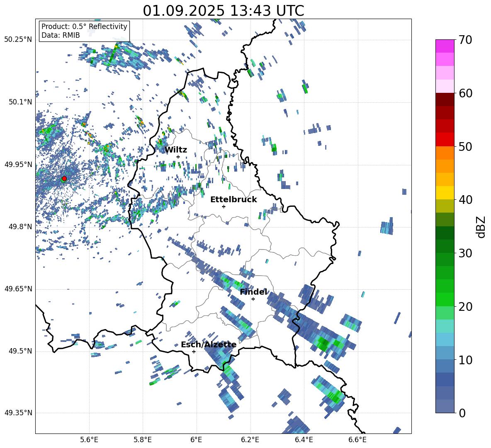
Task: Click the Esch/Alzette cross marker
Action: click(x=194, y=351)
